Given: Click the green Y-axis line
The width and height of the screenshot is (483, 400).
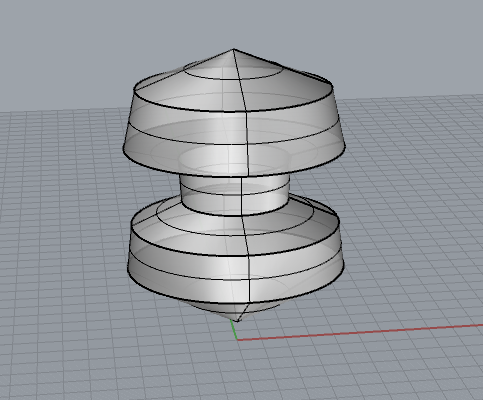Looking at the screenshot, I should click(234, 330).
